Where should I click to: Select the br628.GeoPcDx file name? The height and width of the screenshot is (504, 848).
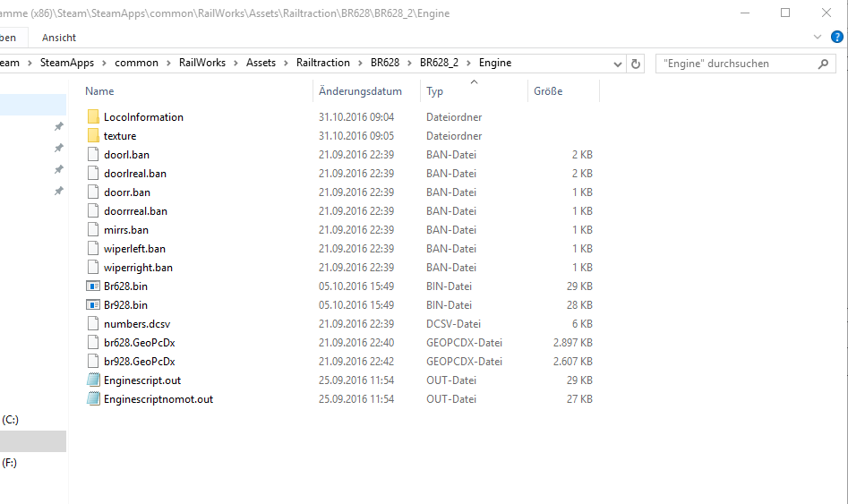(140, 343)
